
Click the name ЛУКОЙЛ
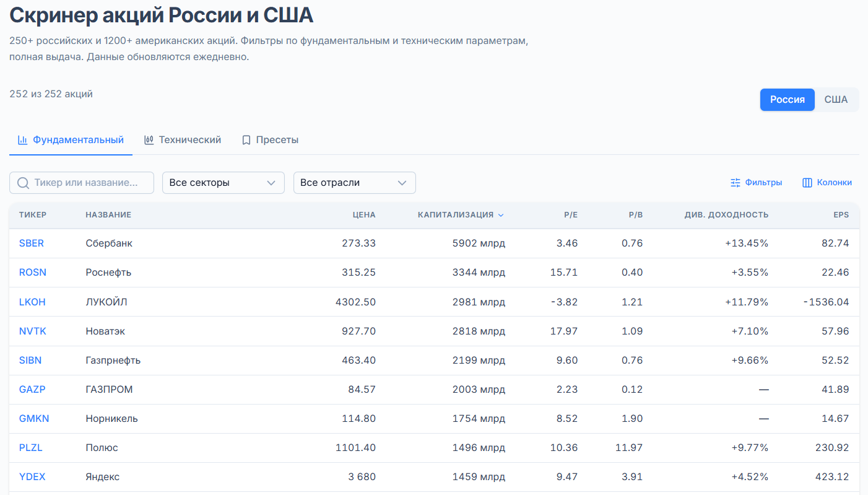[106, 302]
